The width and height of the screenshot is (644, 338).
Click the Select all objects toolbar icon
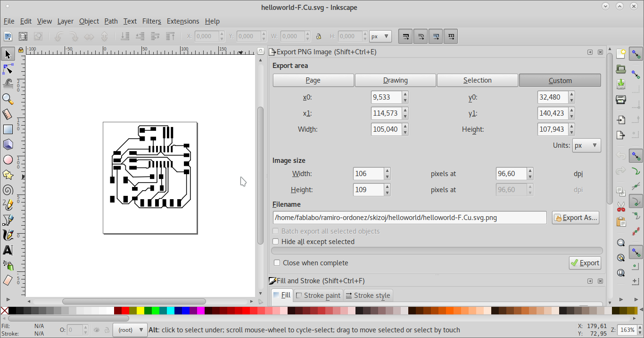coord(8,36)
